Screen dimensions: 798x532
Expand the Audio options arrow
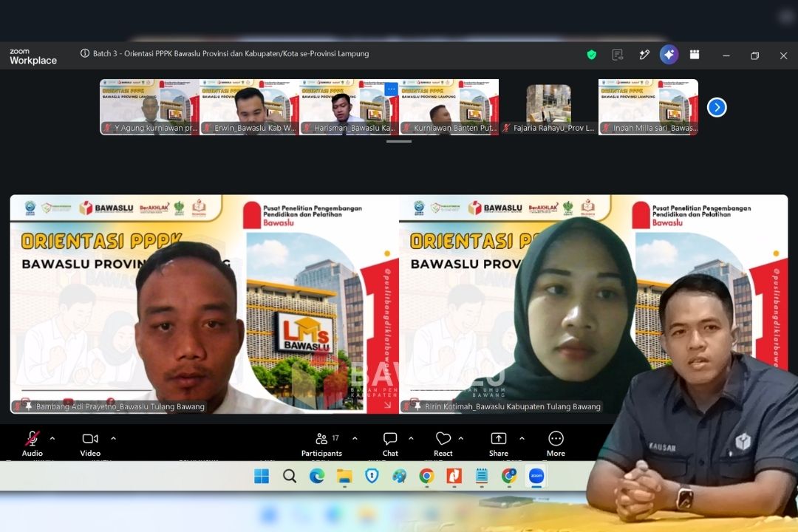click(x=52, y=438)
